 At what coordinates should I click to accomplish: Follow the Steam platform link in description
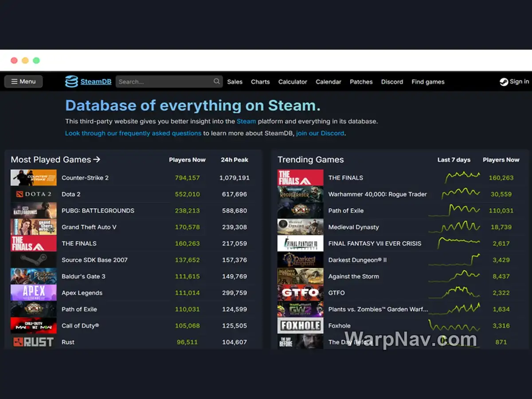coord(246,121)
